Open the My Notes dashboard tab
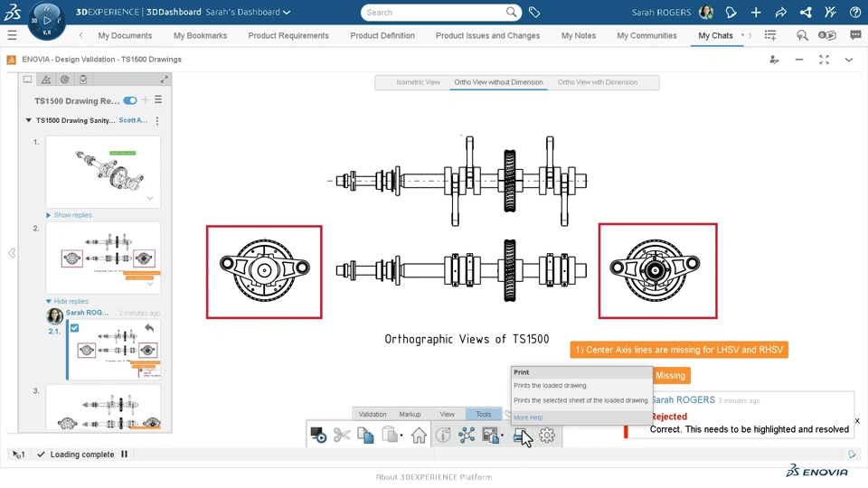The width and height of the screenshot is (868, 488). [579, 35]
